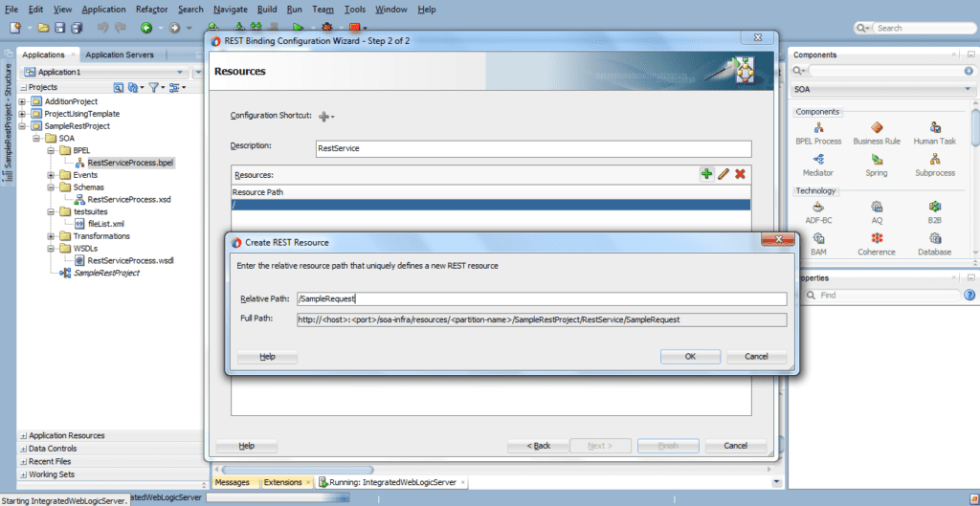Switch to the Extensions tab

click(x=281, y=482)
